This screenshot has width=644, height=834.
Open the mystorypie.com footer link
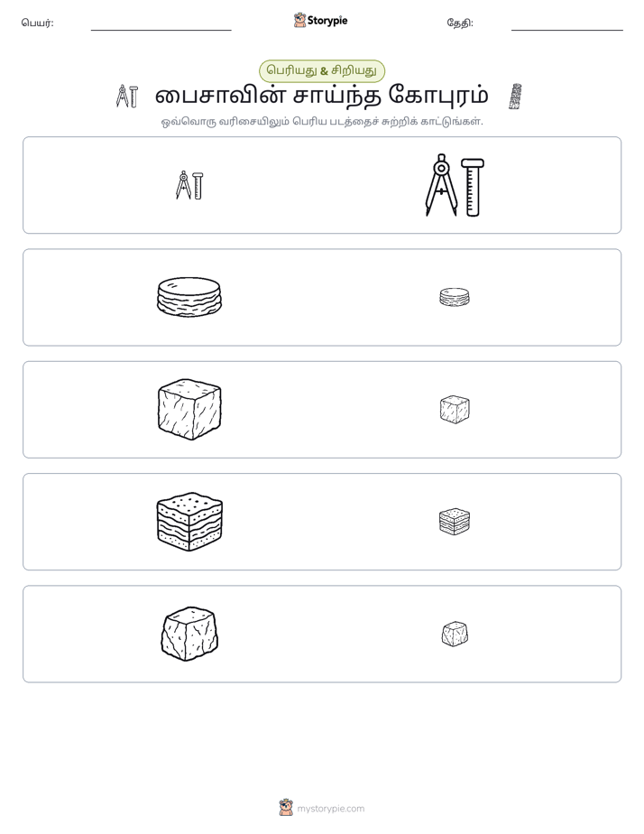click(x=330, y=809)
